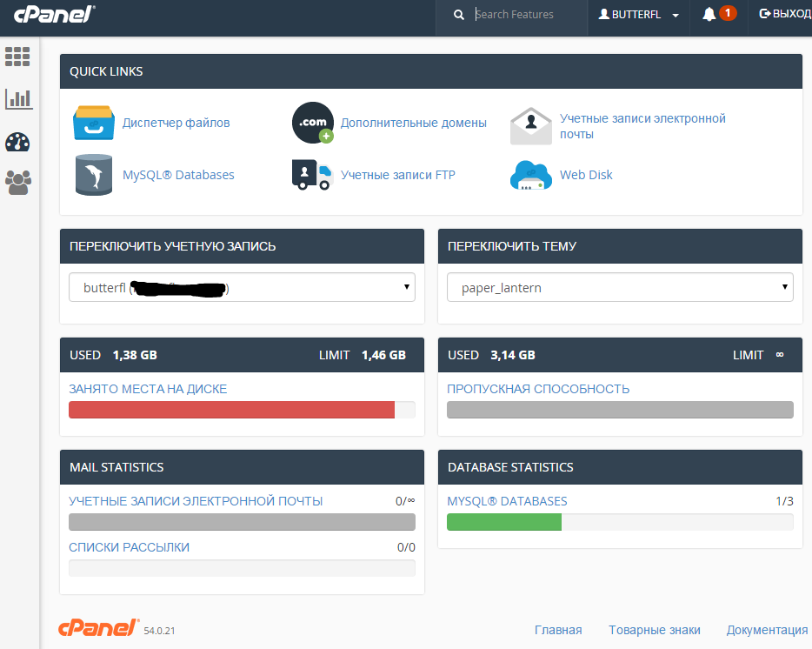Click the red disk usage bar
This screenshot has width=812, height=649.
(231, 410)
